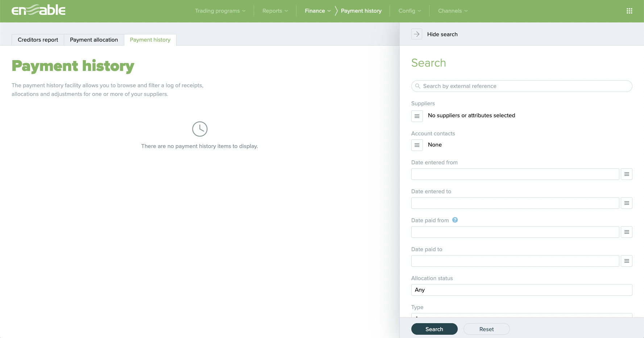Click the Date paid from help icon

[455, 220]
